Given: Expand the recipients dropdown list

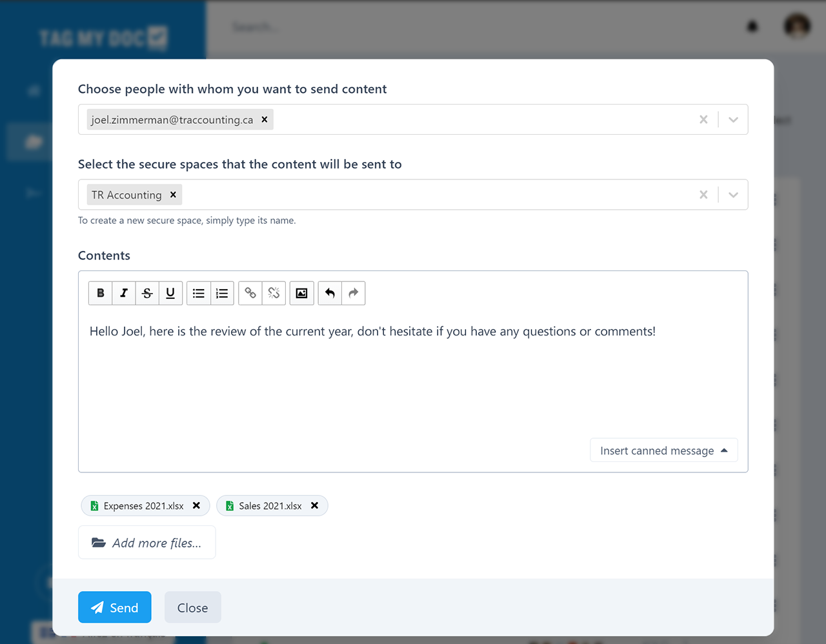Looking at the screenshot, I should point(733,119).
